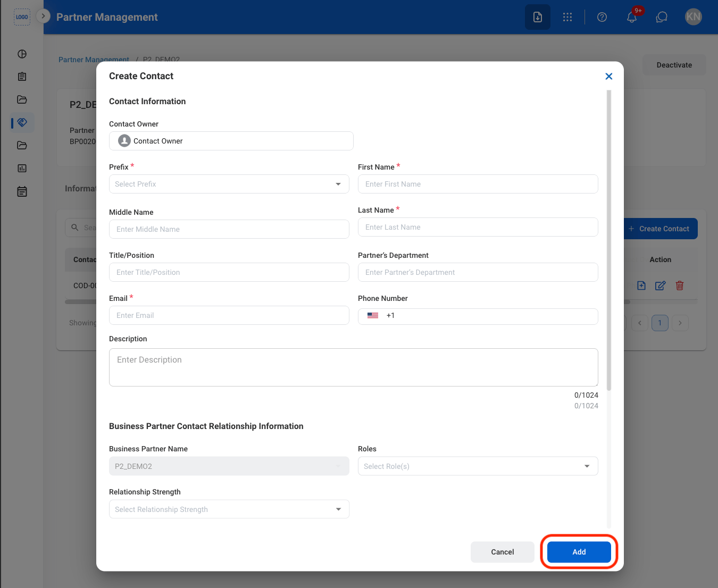
Task: Open the clipboard sidebar icon
Action: click(x=22, y=77)
